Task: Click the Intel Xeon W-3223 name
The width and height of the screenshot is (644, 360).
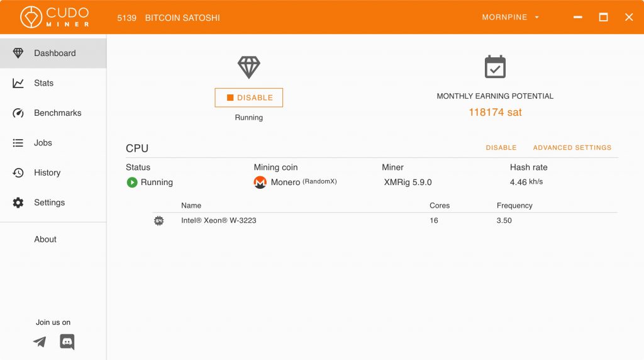Action: click(218, 221)
